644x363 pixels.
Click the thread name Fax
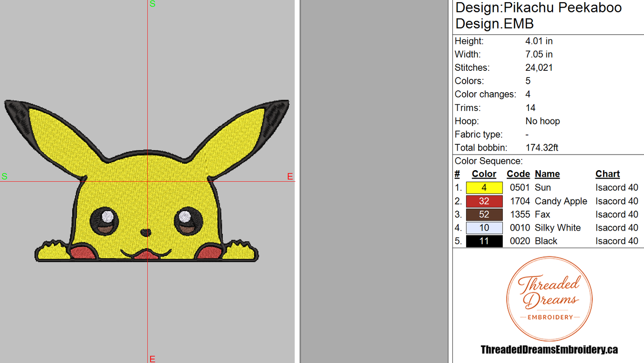click(542, 214)
